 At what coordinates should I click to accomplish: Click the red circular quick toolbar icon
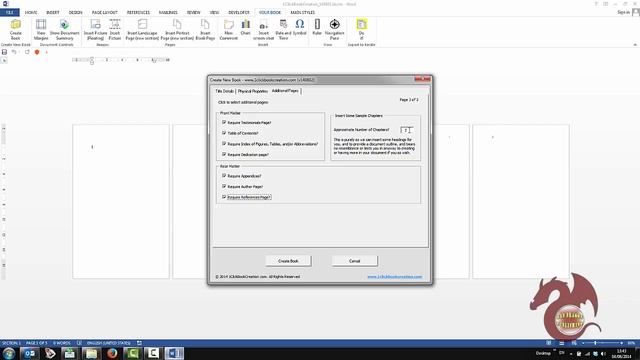37,52
